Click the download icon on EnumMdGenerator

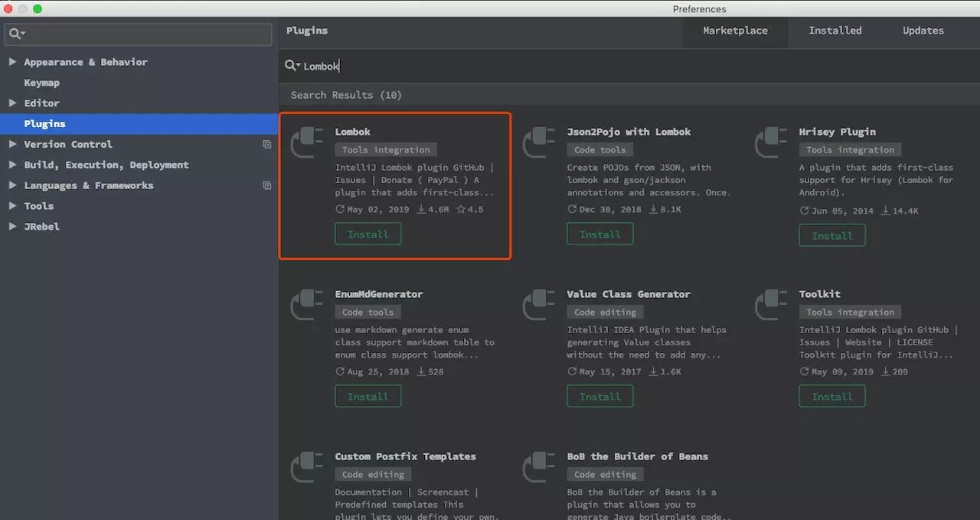[x=421, y=371]
